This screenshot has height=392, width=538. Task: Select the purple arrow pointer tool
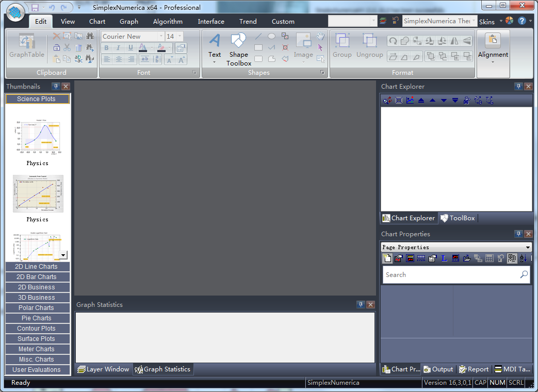(x=320, y=47)
